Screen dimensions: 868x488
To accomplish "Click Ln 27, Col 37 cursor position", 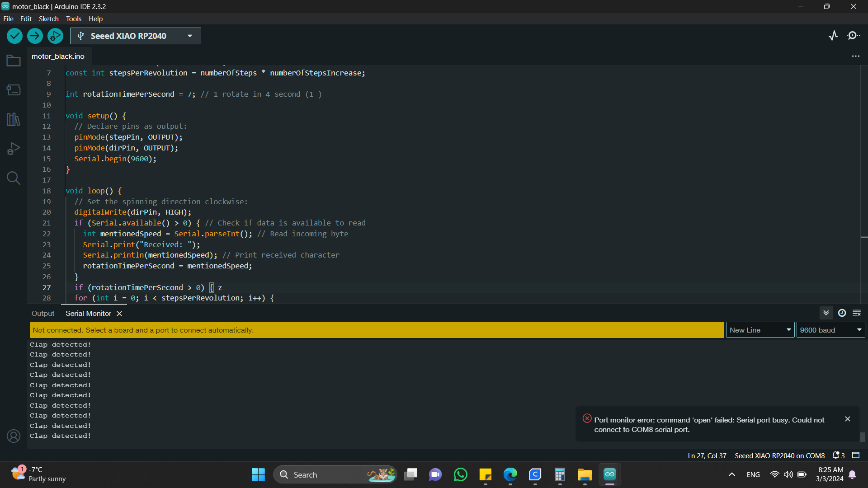I will pyautogui.click(x=707, y=455).
